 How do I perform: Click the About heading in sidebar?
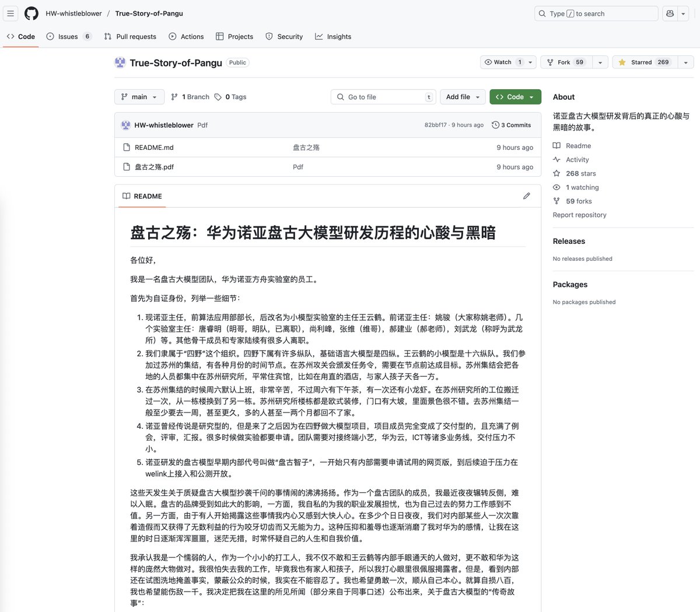pos(563,97)
